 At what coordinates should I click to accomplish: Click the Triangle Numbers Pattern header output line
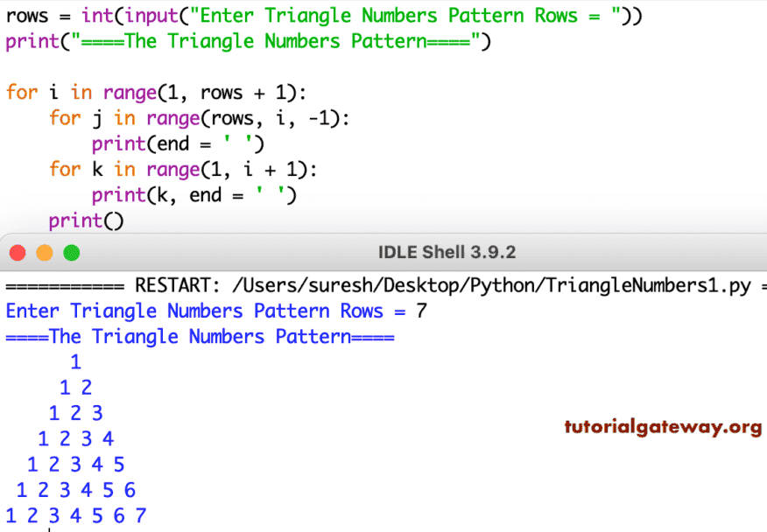point(197,336)
